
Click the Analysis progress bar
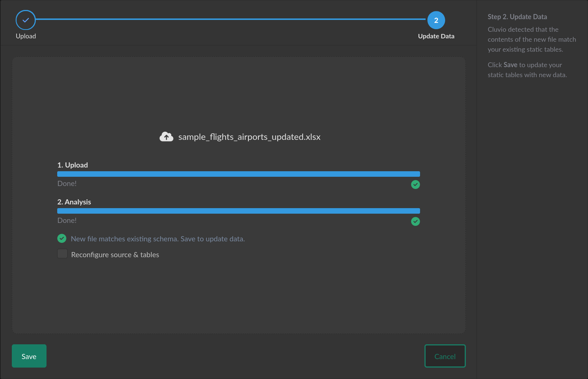coord(238,211)
